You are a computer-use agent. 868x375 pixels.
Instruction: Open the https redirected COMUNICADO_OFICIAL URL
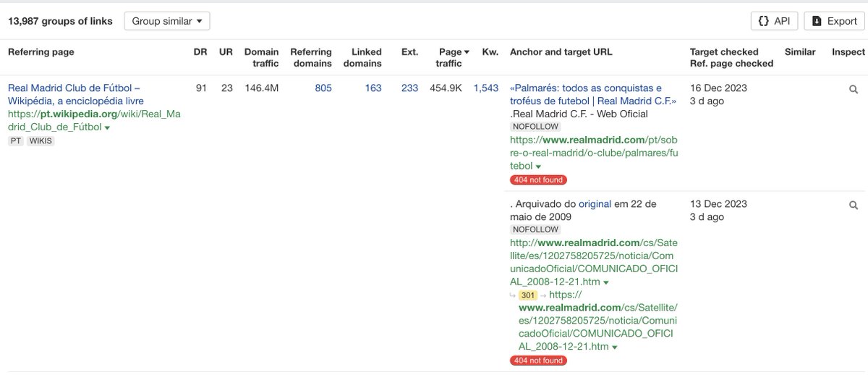597,321
